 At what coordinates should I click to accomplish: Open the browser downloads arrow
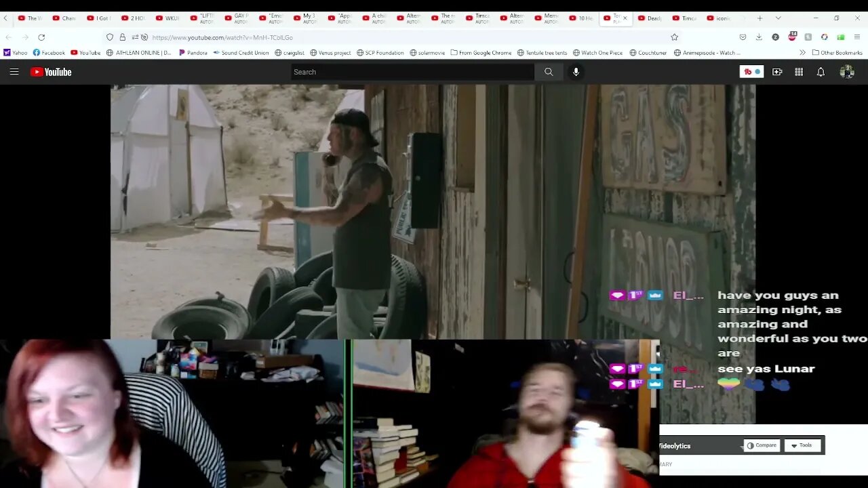759,37
